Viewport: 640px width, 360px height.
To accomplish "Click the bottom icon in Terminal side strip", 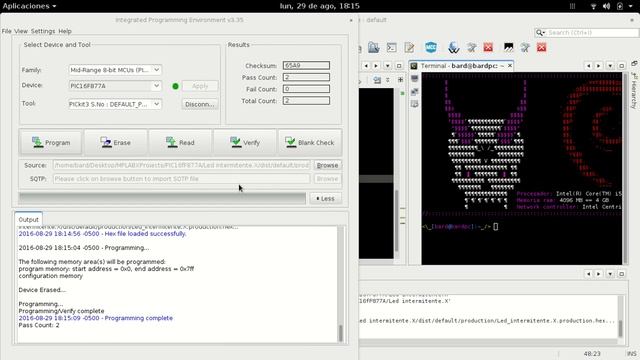I will (x=415, y=104).
